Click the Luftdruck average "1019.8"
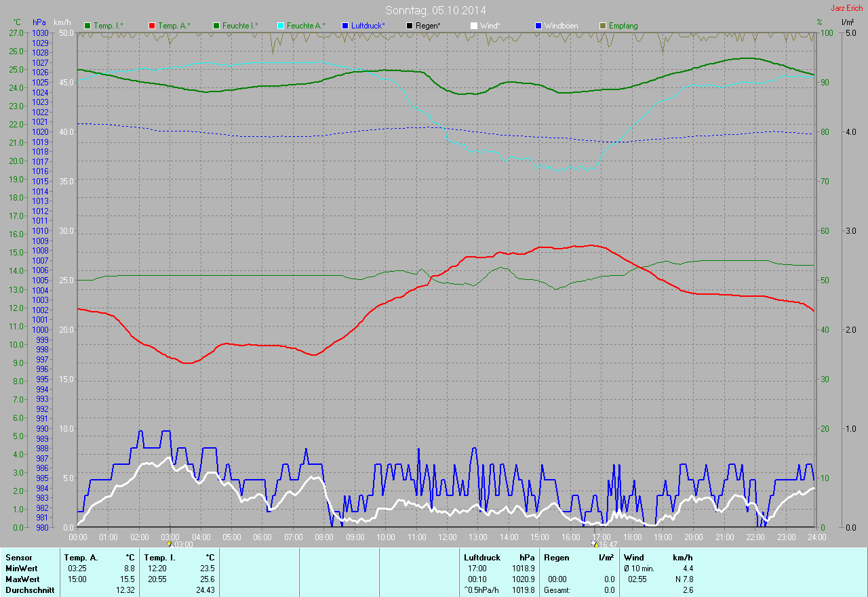 pyautogui.click(x=522, y=590)
